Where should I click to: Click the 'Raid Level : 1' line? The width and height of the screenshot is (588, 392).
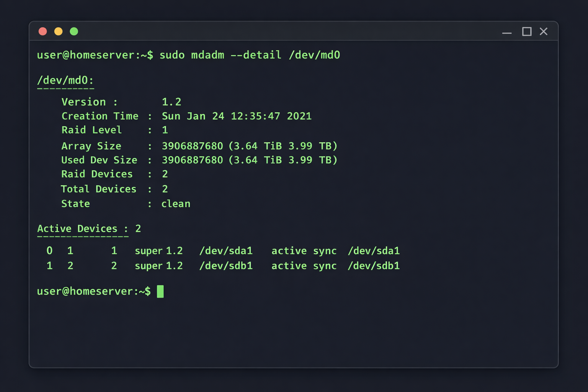(x=113, y=130)
